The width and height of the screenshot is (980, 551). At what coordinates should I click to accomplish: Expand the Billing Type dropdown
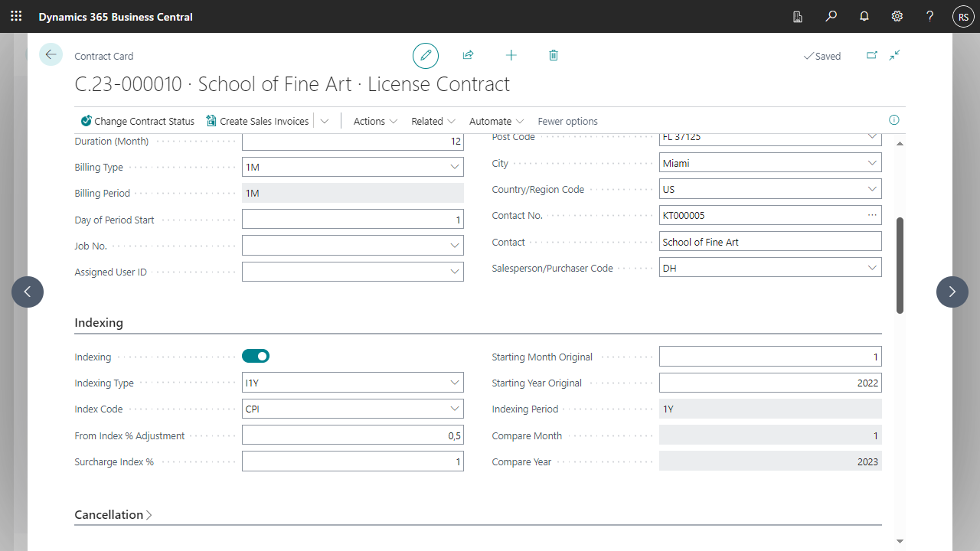(455, 167)
